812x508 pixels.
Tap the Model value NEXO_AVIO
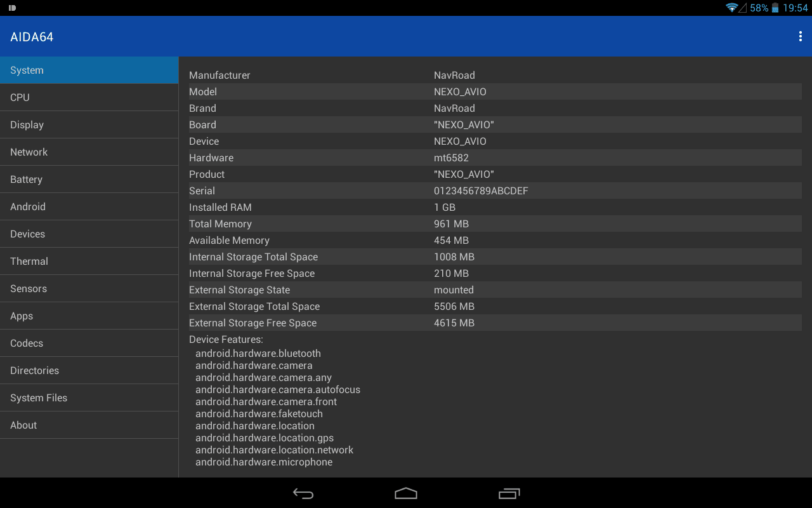tap(460, 91)
